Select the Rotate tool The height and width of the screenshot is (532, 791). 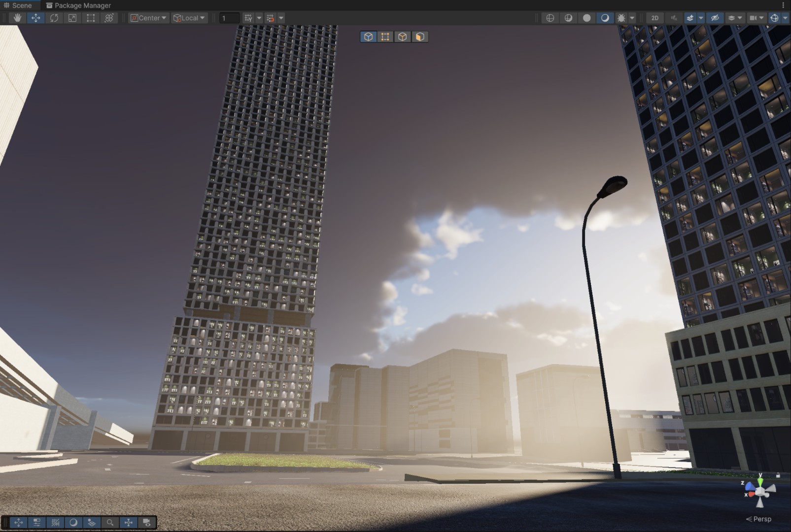pyautogui.click(x=54, y=18)
